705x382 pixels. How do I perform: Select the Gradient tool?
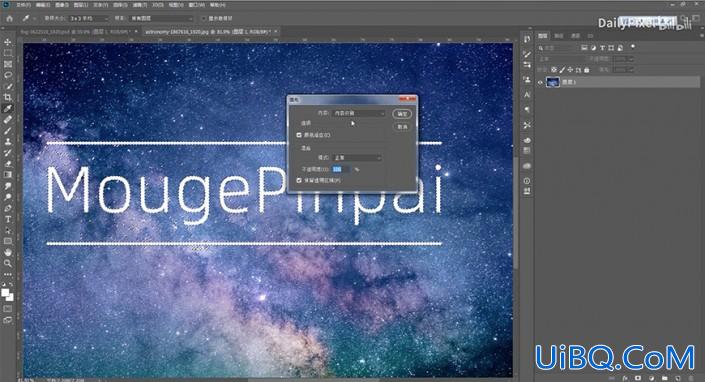pyautogui.click(x=8, y=174)
